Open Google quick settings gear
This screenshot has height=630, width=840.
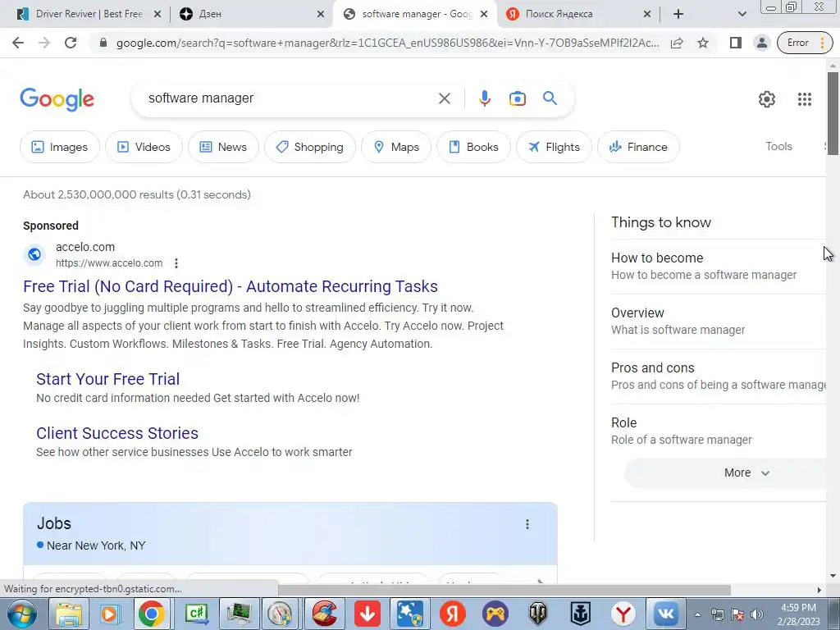(x=767, y=99)
